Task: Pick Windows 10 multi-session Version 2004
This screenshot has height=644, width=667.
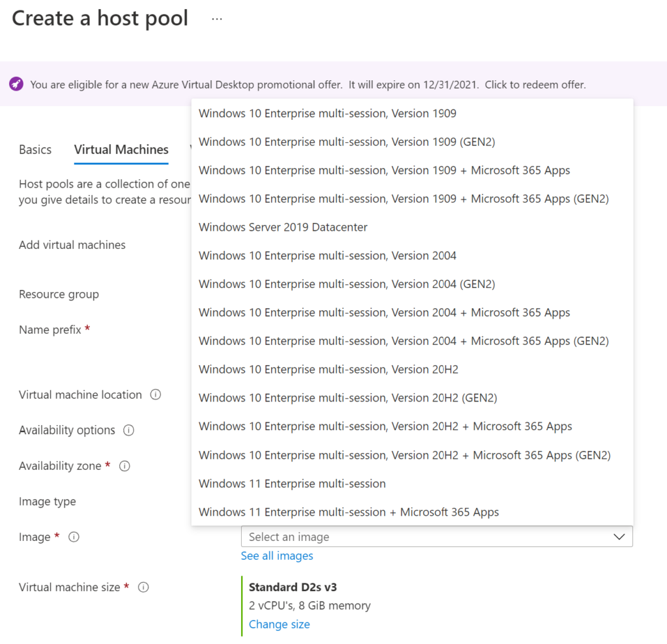Action: (x=412, y=256)
